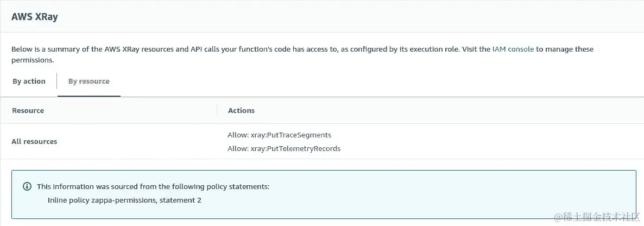The image size is (644, 226).
Task: Click the Inline policy zappa-permissions statement text
Action: 124,200
